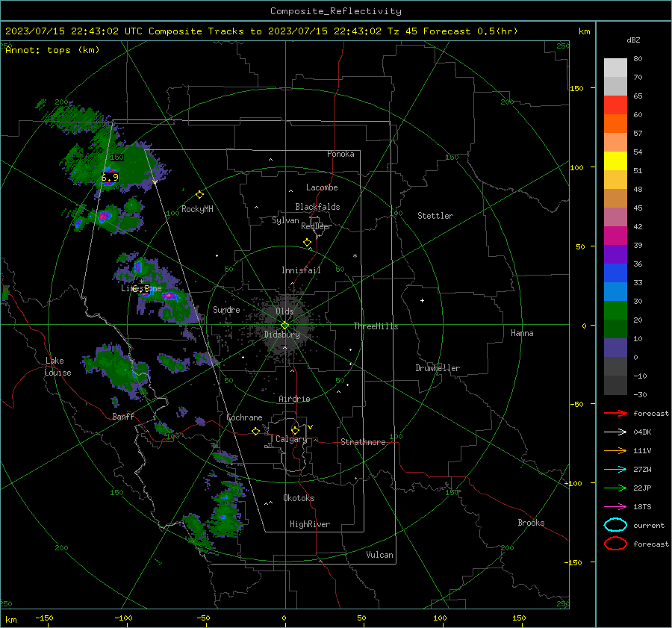Click the Airdrie city label

coord(294,399)
